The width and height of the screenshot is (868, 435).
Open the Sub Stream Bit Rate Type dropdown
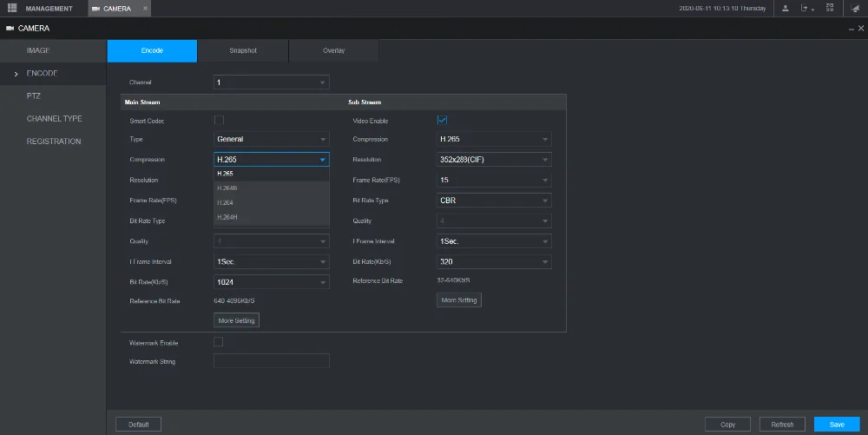tap(494, 201)
